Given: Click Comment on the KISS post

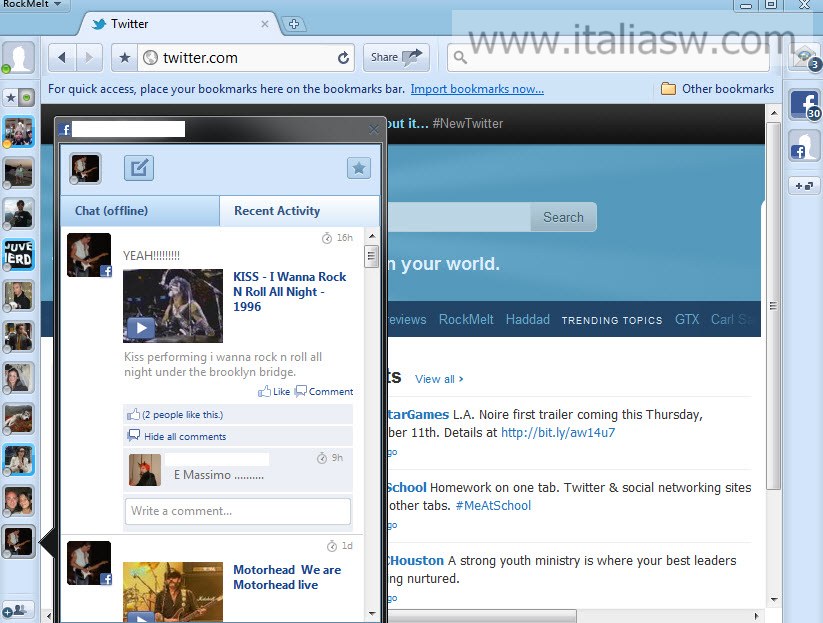Looking at the screenshot, I should point(324,391).
